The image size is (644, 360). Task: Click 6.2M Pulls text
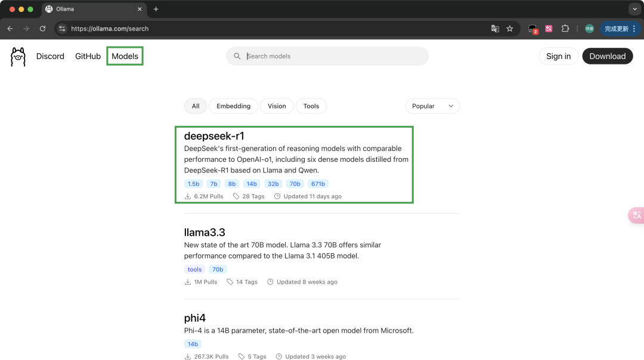pos(209,196)
